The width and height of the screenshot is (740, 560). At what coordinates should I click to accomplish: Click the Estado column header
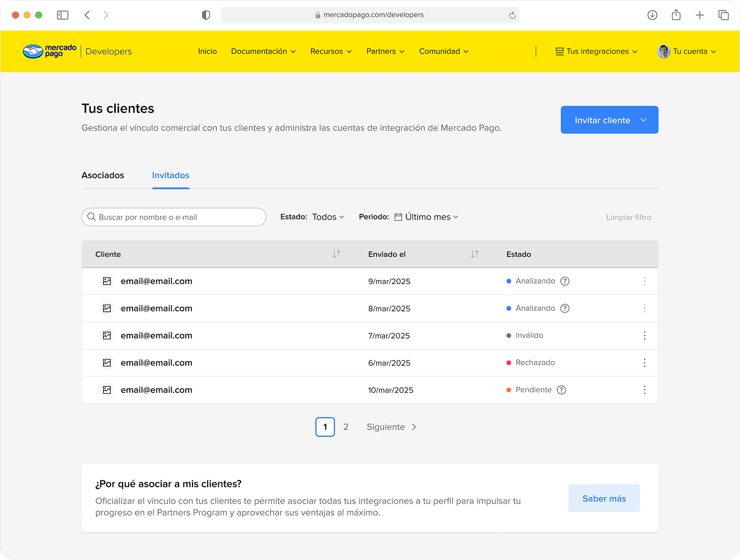tap(519, 254)
